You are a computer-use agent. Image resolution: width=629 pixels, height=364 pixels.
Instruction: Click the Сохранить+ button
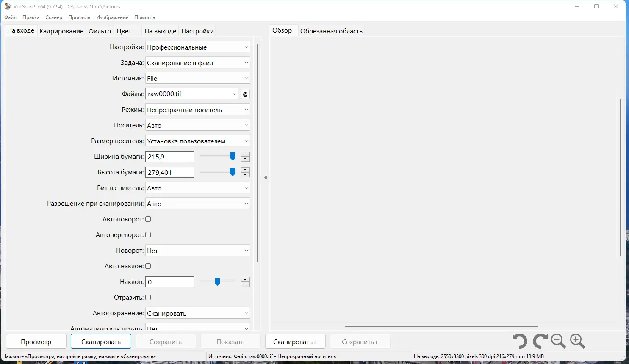coord(360,342)
